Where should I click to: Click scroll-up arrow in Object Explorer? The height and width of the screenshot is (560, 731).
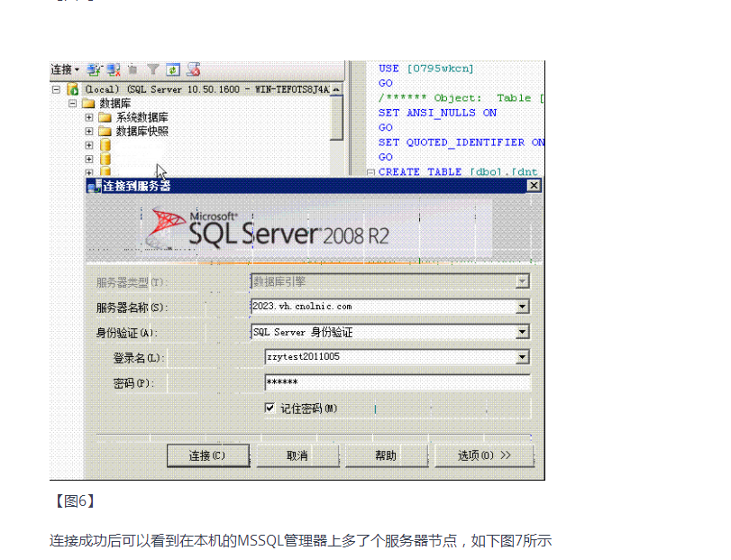tap(336, 89)
